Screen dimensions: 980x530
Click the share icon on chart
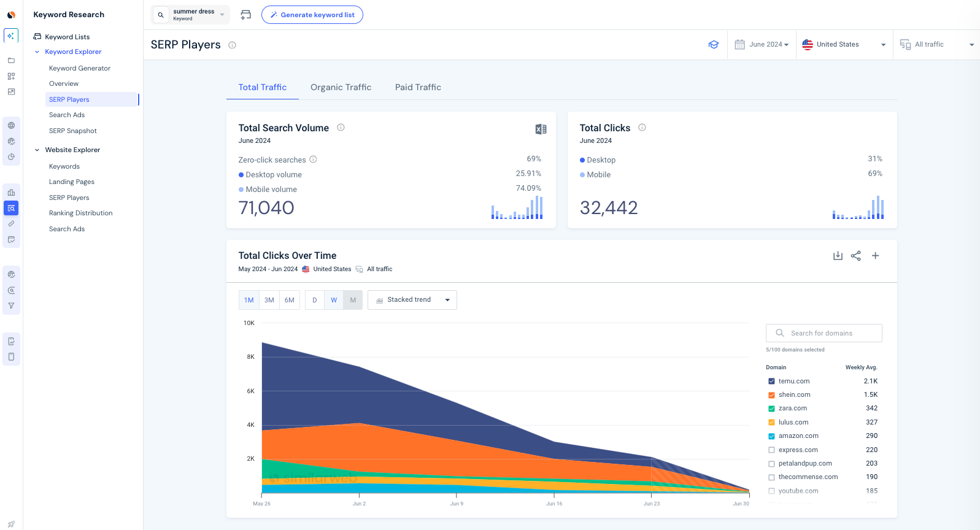tap(856, 256)
